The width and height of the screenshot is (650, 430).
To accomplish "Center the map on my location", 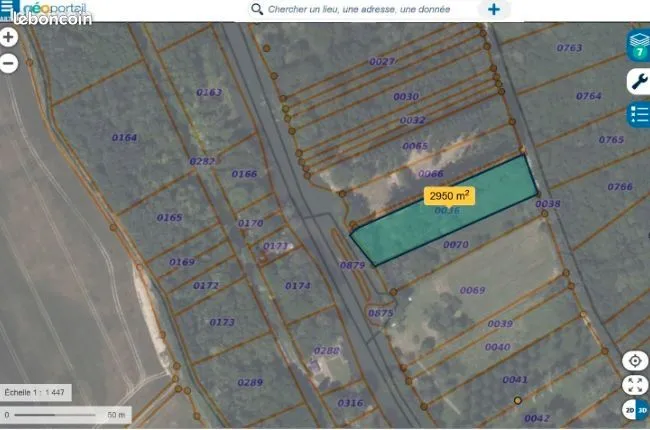I will click(x=635, y=361).
